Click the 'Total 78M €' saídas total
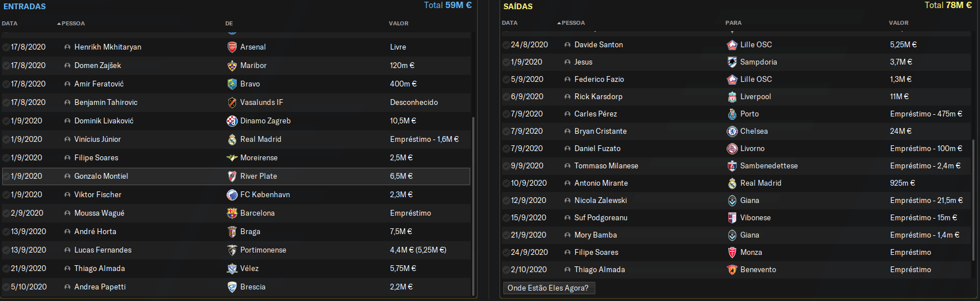 948,5
